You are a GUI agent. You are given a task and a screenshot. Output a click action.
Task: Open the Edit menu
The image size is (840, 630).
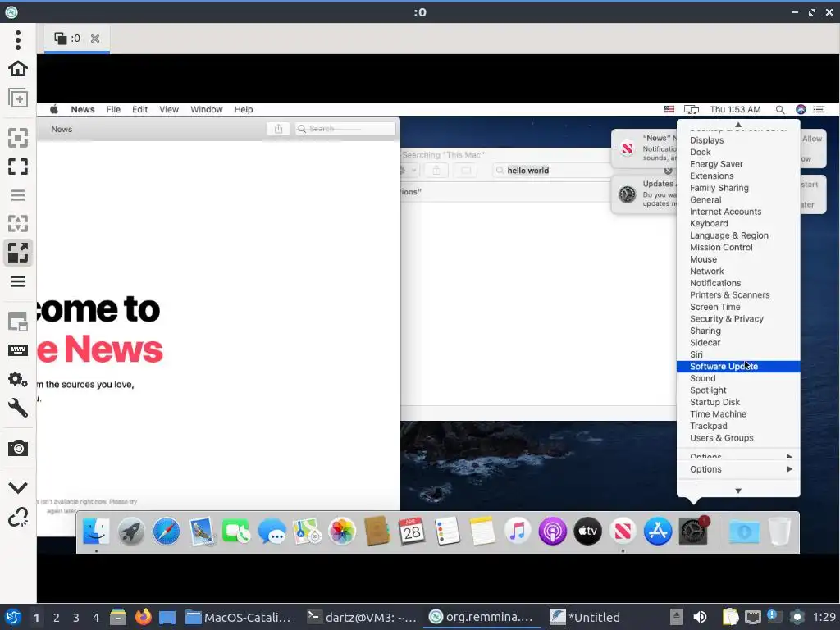(139, 109)
